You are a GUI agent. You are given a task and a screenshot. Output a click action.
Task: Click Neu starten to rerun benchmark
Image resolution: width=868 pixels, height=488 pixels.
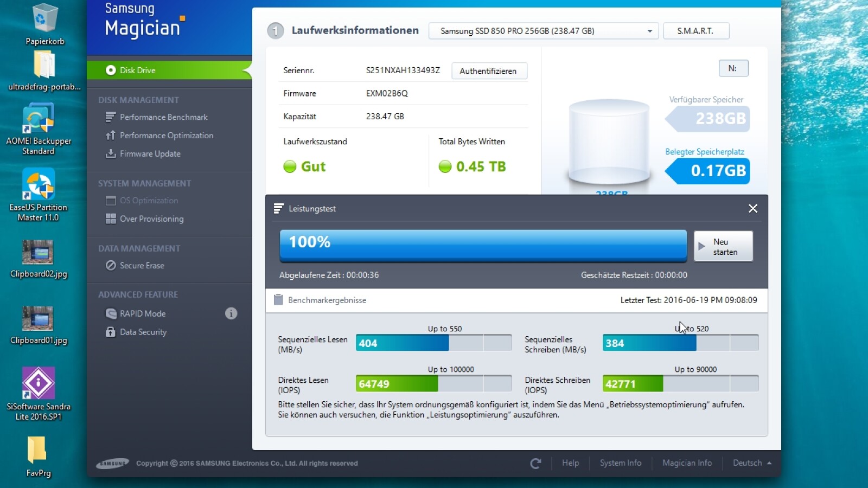coord(724,247)
